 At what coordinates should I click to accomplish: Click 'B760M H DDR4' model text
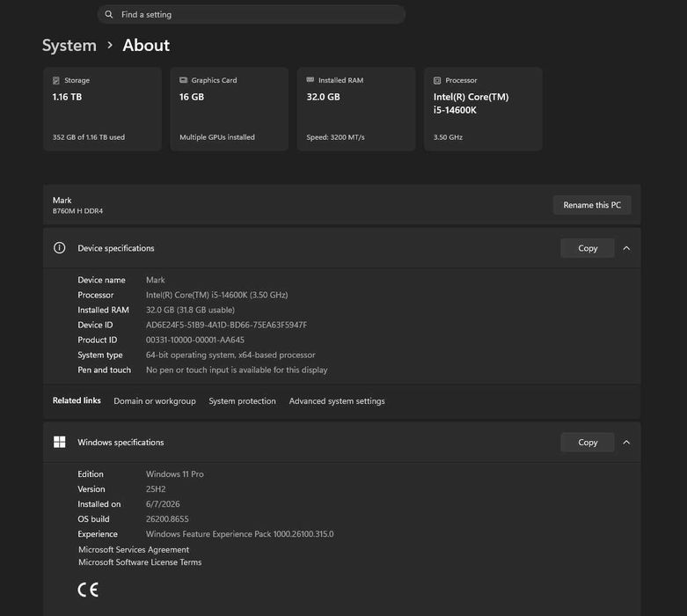(x=77, y=211)
